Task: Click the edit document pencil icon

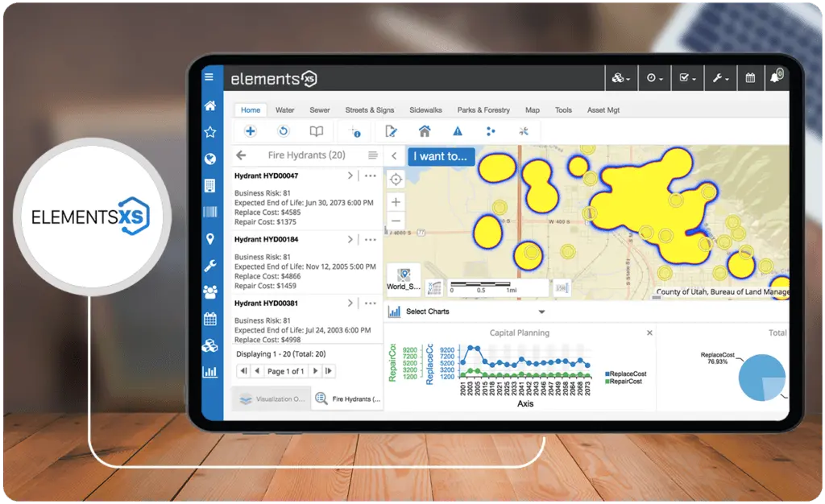Action: (x=391, y=131)
